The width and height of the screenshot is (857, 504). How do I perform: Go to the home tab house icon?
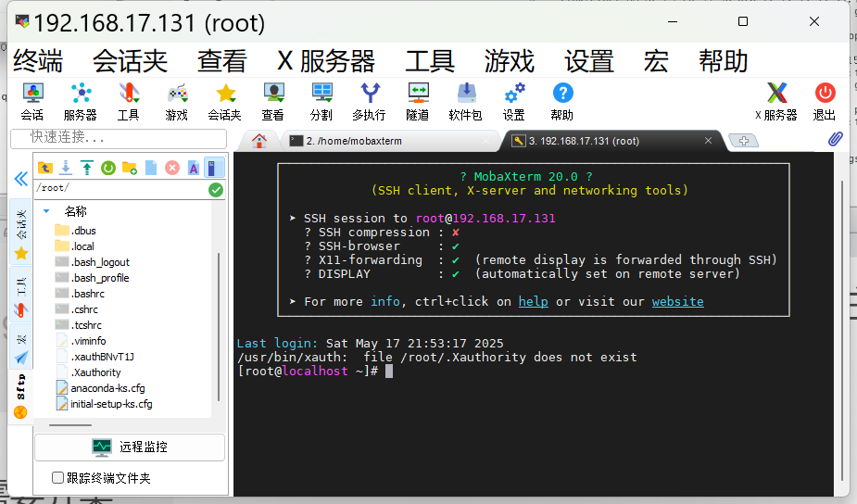(x=259, y=141)
